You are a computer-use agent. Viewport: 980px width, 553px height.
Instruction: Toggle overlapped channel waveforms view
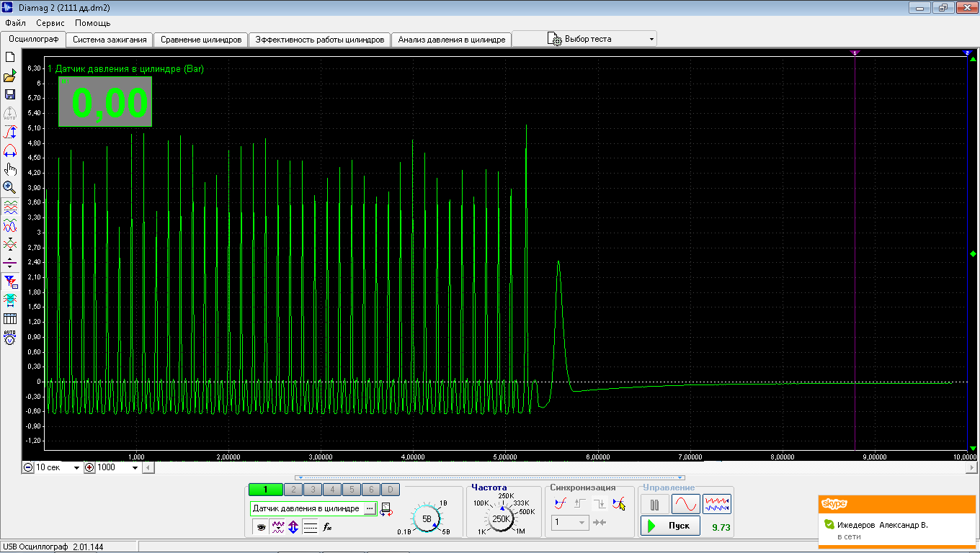click(x=10, y=226)
